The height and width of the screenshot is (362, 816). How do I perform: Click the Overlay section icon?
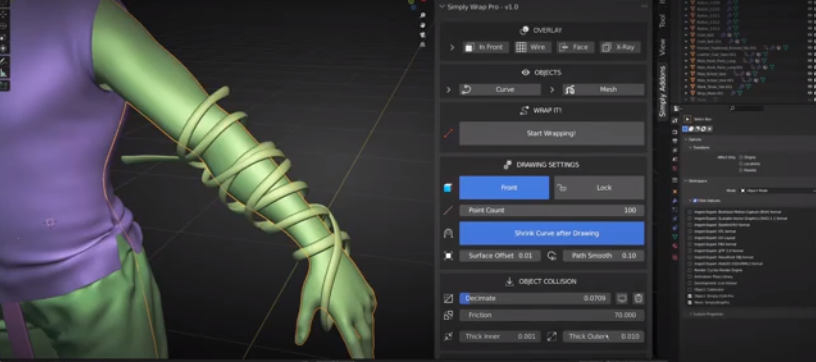525,30
